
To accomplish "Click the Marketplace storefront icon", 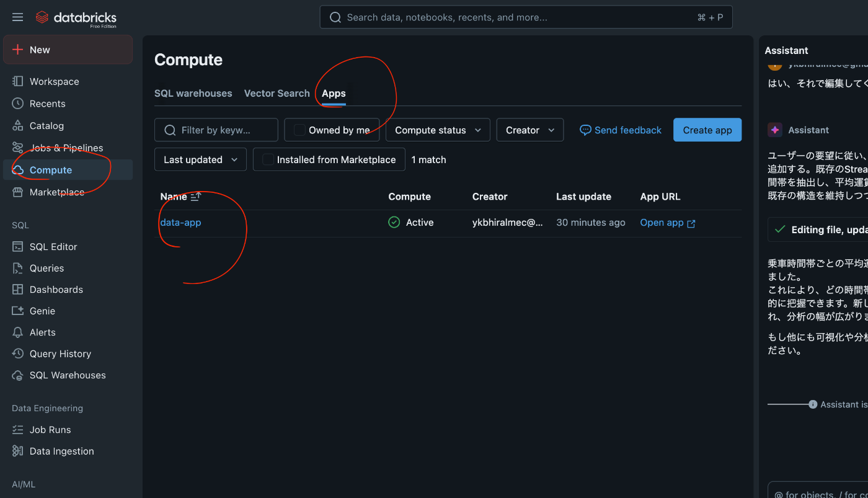I will coord(18,192).
